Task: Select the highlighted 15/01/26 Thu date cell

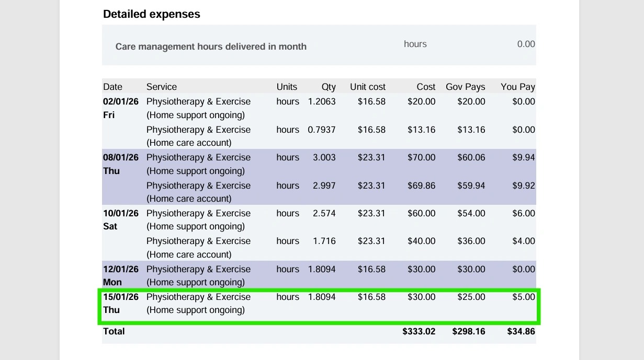Action: pyautogui.click(x=120, y=304)
